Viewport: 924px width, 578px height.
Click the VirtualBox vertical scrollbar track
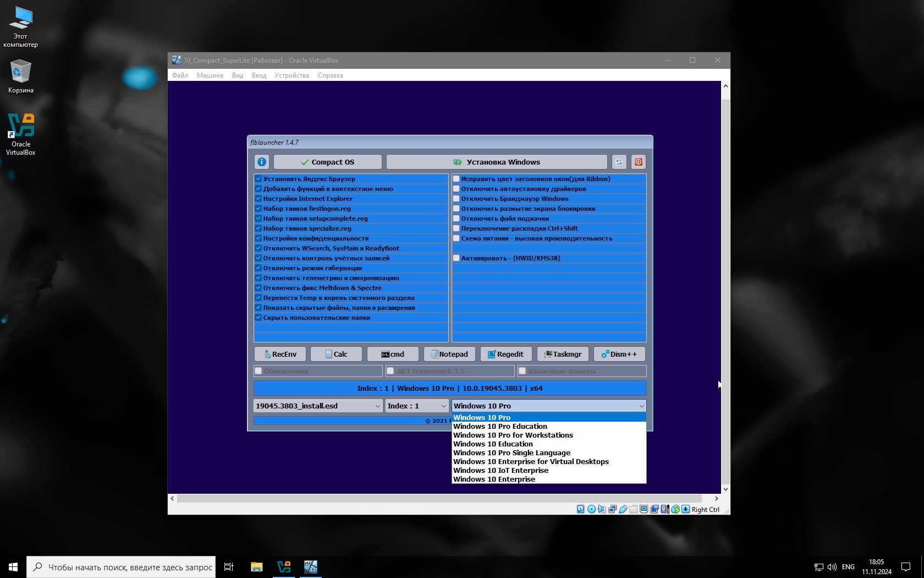(x=725, y=275)
